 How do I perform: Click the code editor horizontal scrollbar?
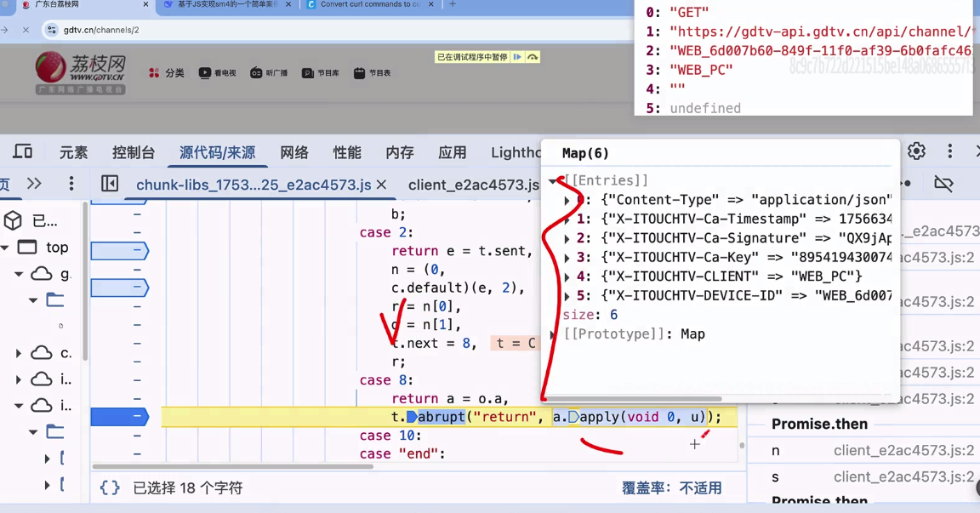(x=232, y=467)
